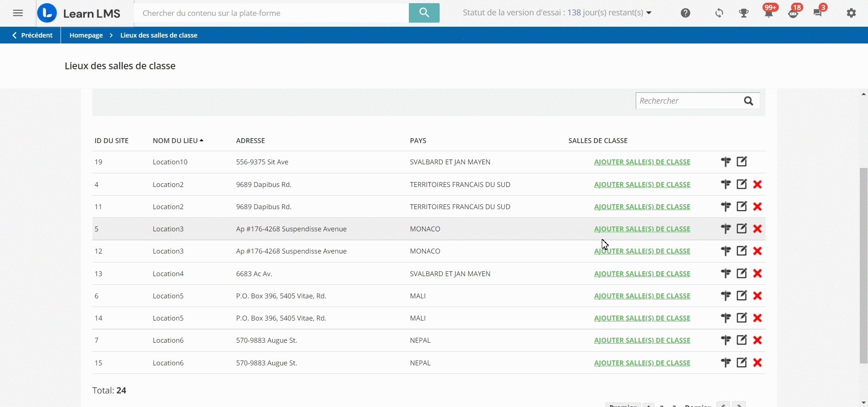This screenshot has width=868, height=407.
Task: Add classroom to site ID 19
Action: click(x=642, y=162)
